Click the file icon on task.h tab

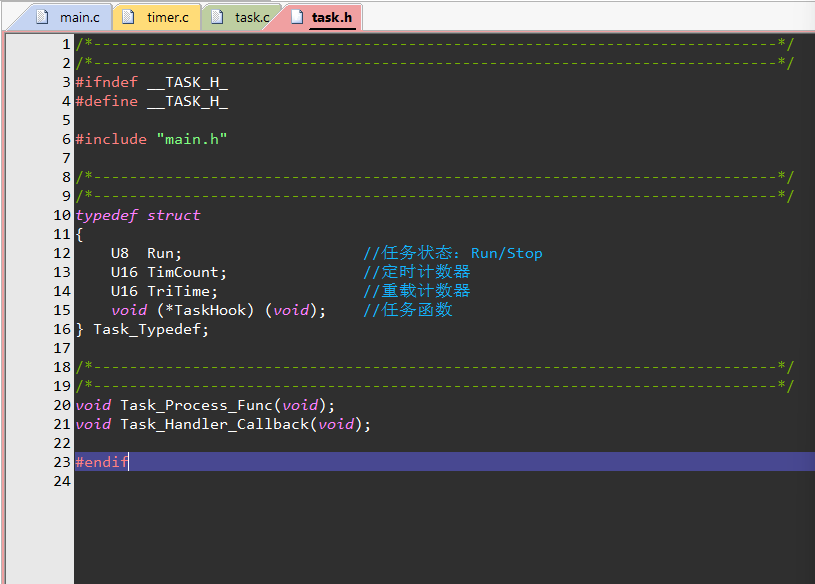[x=297, y=17]
